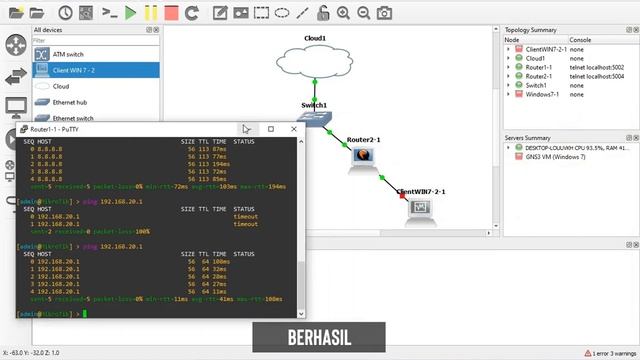Browse routers category in sidebar
Screen dimensions: 640x360
coord(16,44)
